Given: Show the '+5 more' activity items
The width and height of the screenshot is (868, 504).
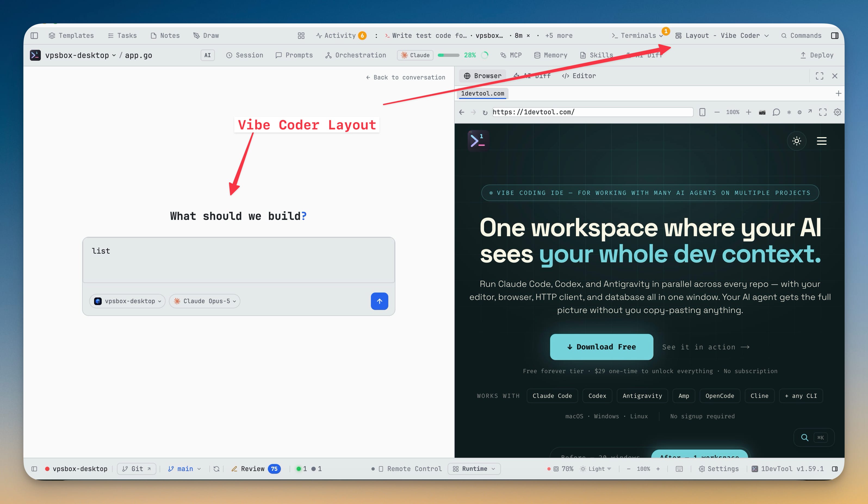Looking at the screenshot, I should pos(559,35).
